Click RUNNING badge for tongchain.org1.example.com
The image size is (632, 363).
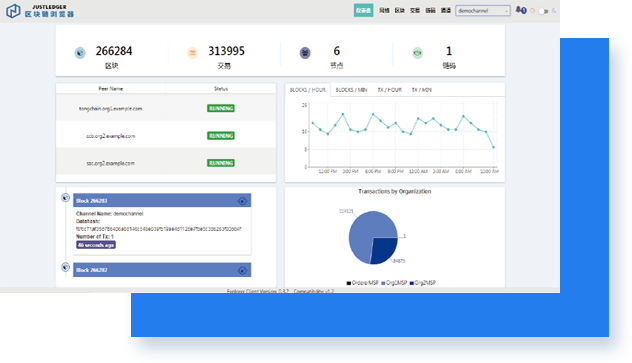pyautogui.click(x=221, y=108)
